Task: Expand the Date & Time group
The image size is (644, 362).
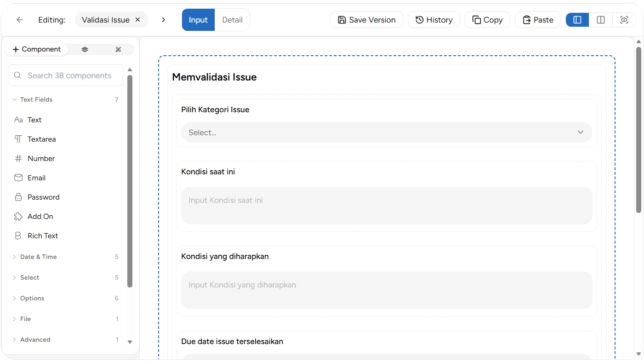Action: tap(65, 257)
